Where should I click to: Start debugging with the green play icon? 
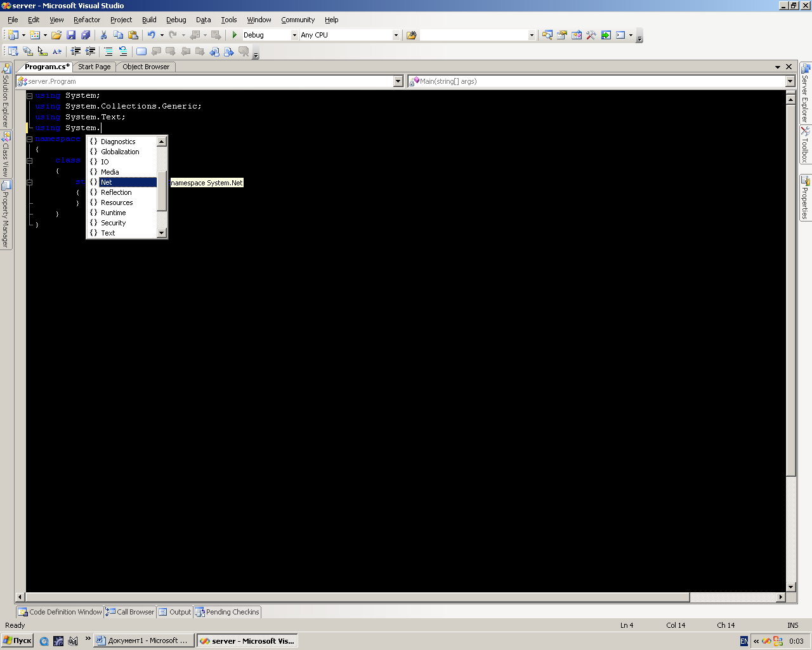coord(235,35)
